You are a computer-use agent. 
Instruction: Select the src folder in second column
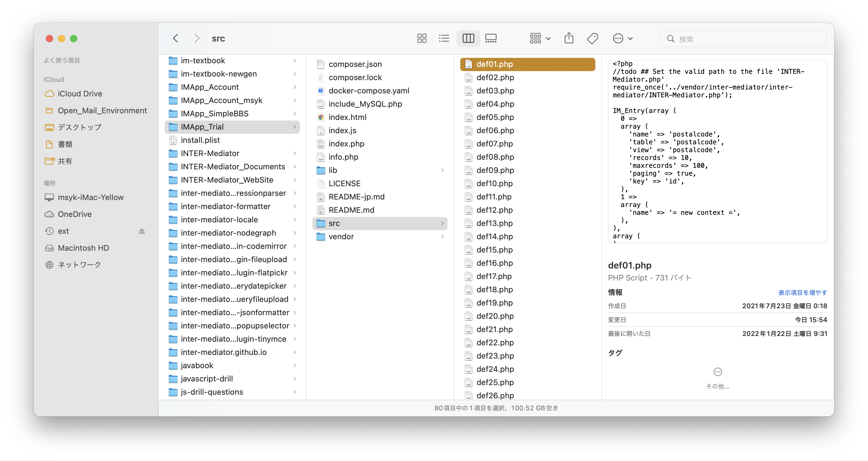pos(380,223)
